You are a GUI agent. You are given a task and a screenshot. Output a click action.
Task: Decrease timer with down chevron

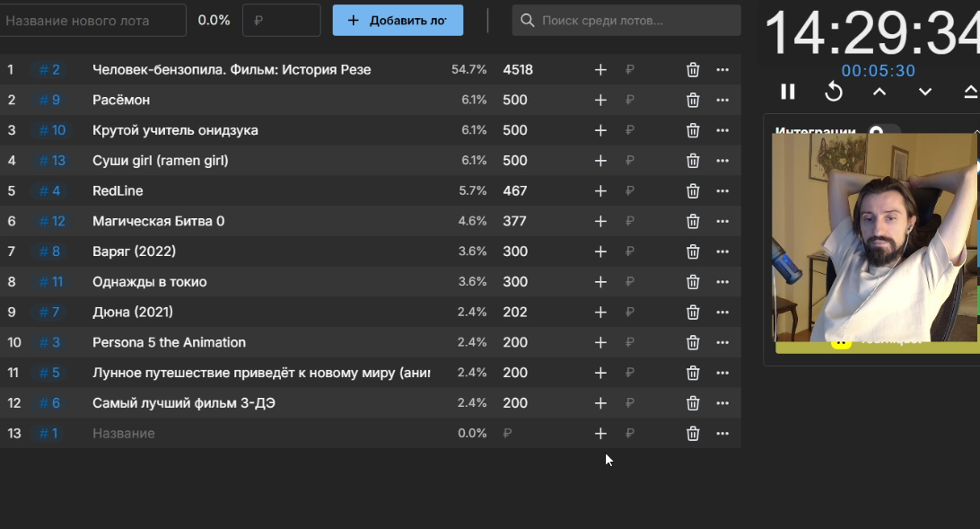[x=925, y=92]
